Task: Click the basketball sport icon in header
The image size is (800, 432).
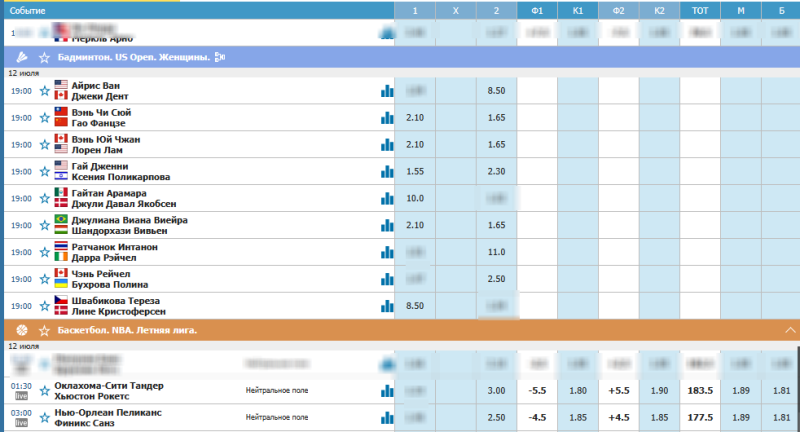Action: tap(21, 330)
